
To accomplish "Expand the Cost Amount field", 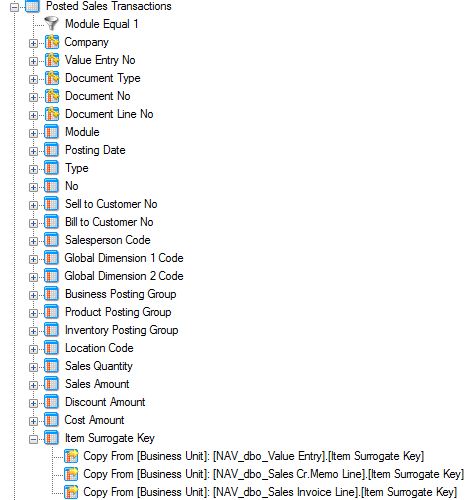I will pyautogui.click(x=33, y=421).
